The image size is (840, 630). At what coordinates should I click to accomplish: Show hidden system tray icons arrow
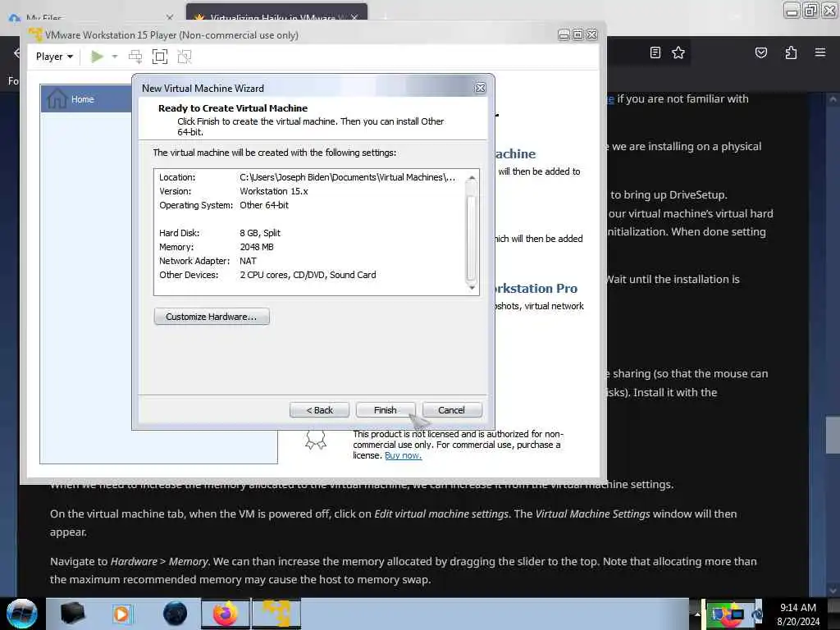coord(697,614)
